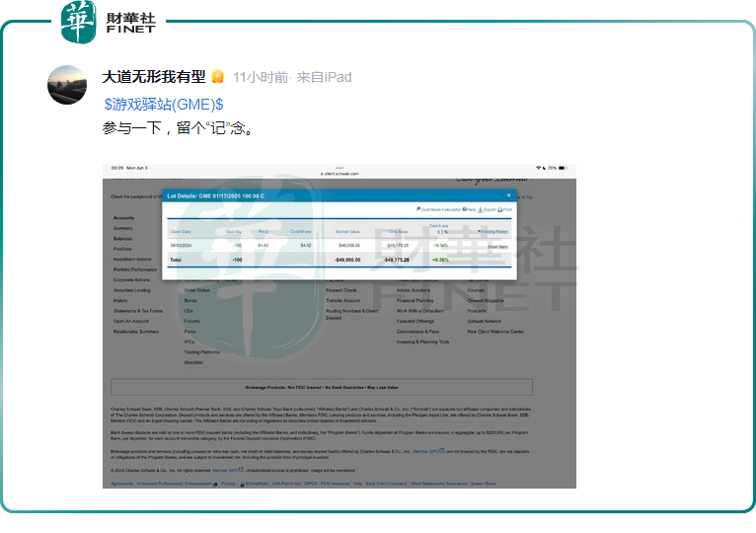Click the client.schwab.com address bar
The image size is (756, 533).
click(340, 174)
